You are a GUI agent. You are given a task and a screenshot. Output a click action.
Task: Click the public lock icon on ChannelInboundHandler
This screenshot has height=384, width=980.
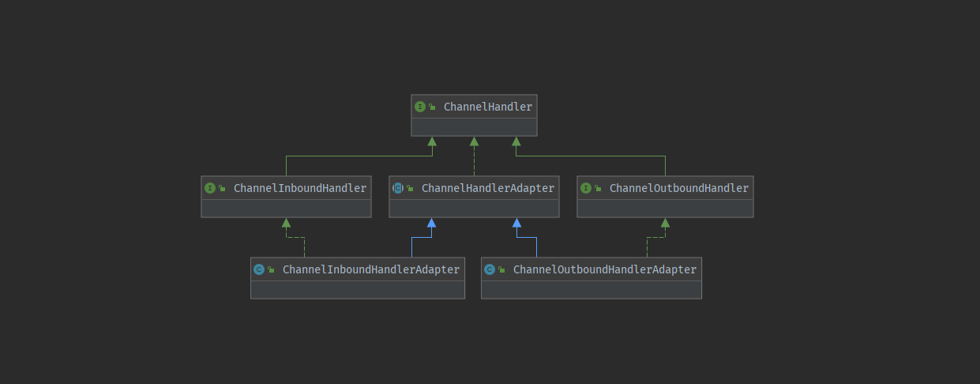coord(223,188)
